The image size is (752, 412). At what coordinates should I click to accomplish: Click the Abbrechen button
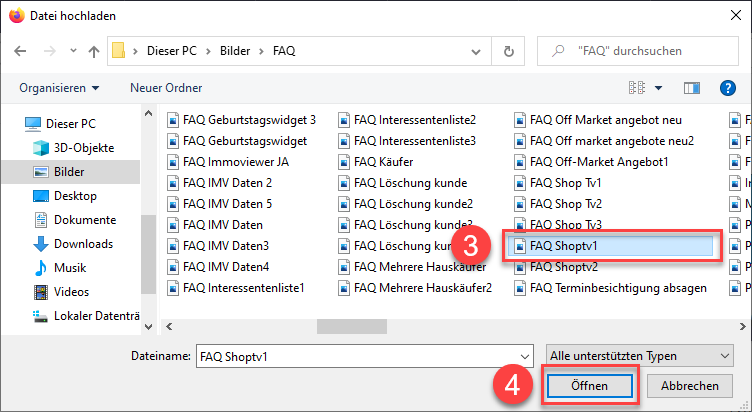[689, 386]
